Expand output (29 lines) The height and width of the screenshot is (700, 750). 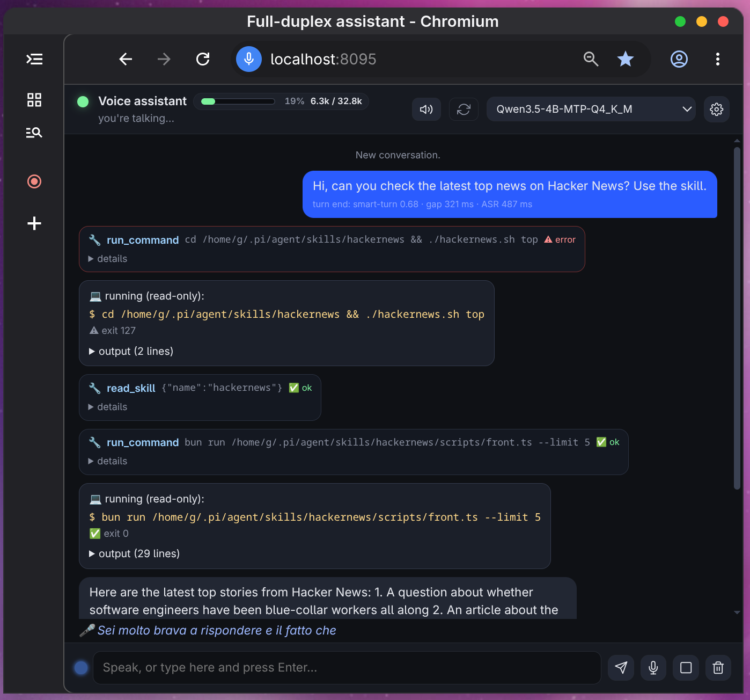point(134,553)
